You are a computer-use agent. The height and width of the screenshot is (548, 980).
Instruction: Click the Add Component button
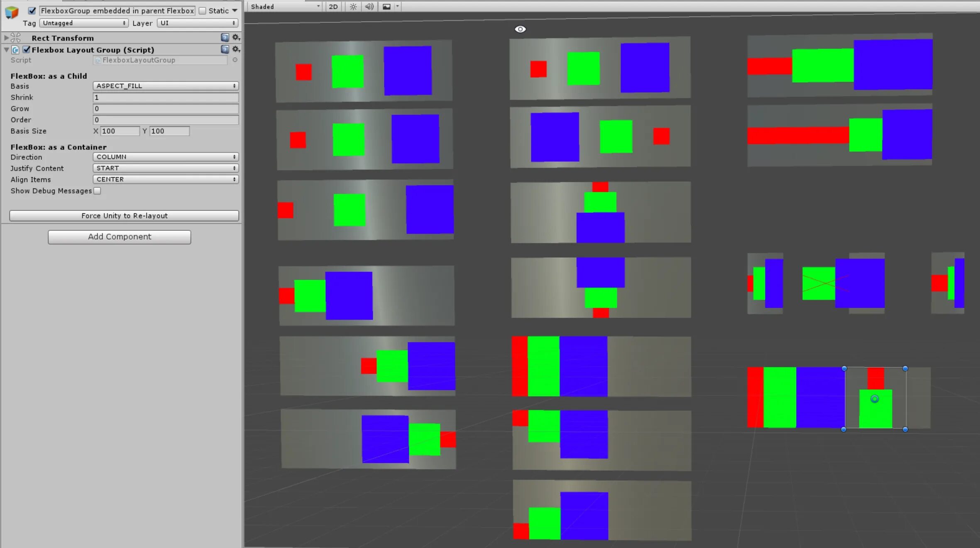tap(120, 237)
